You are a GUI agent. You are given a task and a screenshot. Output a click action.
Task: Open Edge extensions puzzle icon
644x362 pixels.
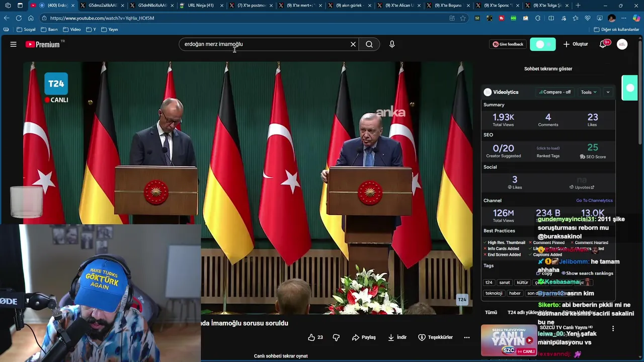[x=538, y=18]
